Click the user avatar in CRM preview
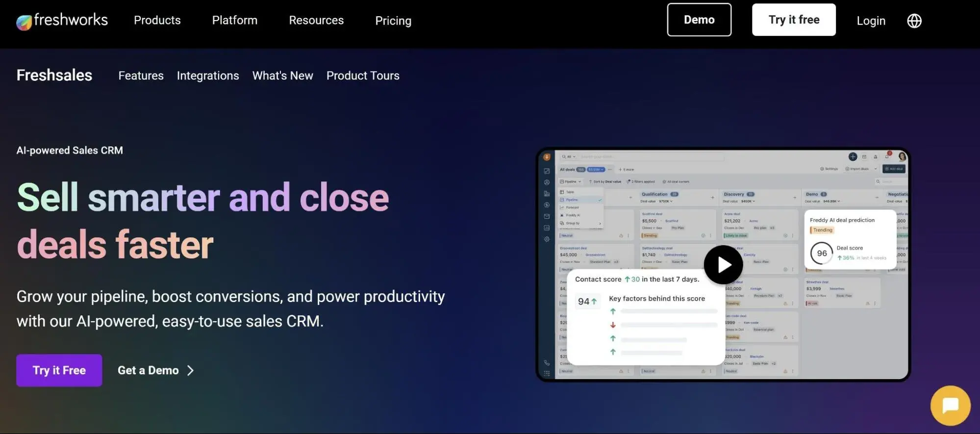 [x=902, y=156]
